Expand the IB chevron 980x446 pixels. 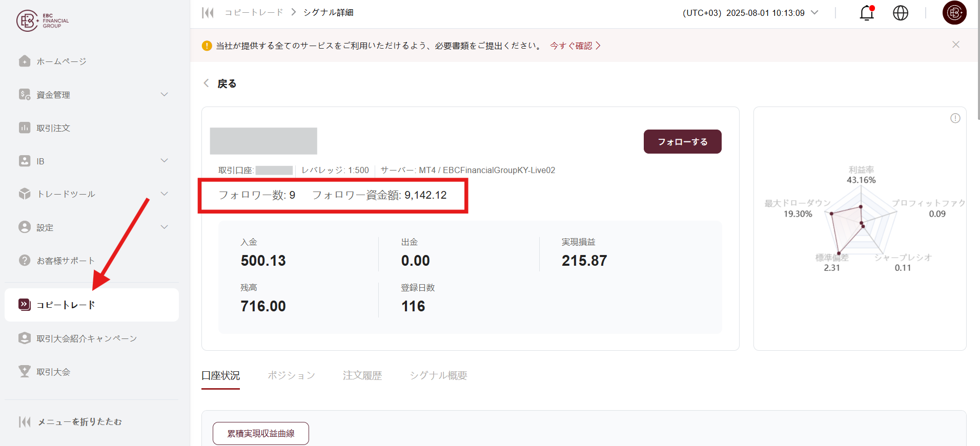click(x=164, y=160)
